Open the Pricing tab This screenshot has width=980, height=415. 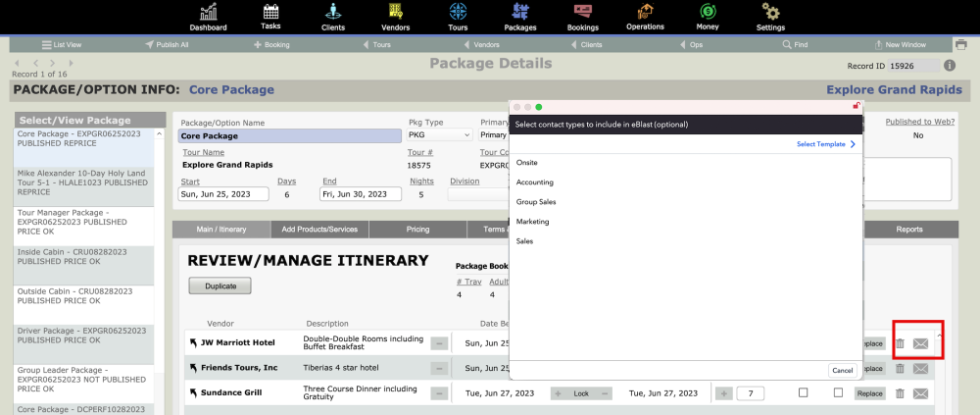(x=417, y=230)
